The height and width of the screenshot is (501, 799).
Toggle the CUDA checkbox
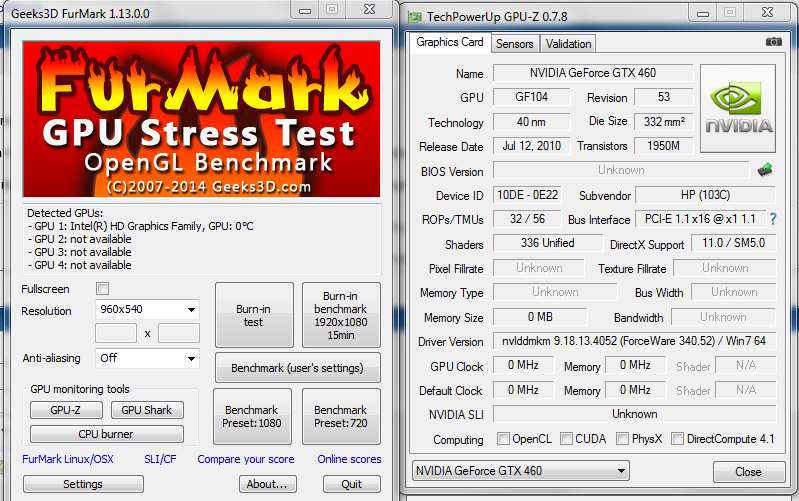tap(566, 439)
